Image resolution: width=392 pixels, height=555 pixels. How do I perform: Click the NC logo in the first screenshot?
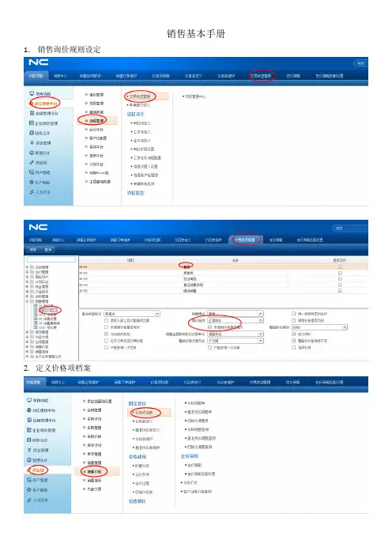pos(38,62)
